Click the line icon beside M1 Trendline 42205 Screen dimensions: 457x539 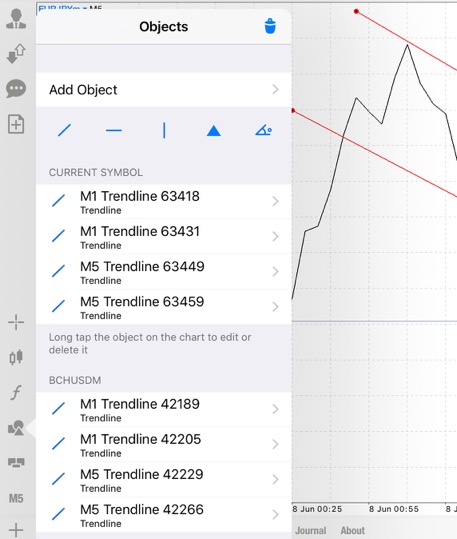[x=58, y=444]
